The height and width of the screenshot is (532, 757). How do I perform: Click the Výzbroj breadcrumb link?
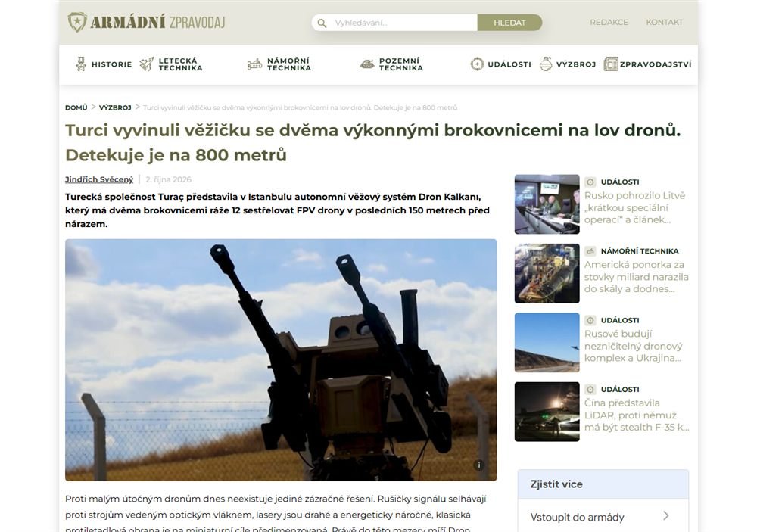[x=115, y=107]
